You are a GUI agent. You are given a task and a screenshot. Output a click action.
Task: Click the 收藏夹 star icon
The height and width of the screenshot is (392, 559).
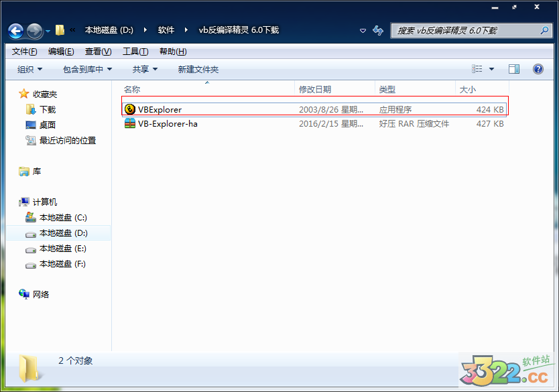(x=24, y=94)
